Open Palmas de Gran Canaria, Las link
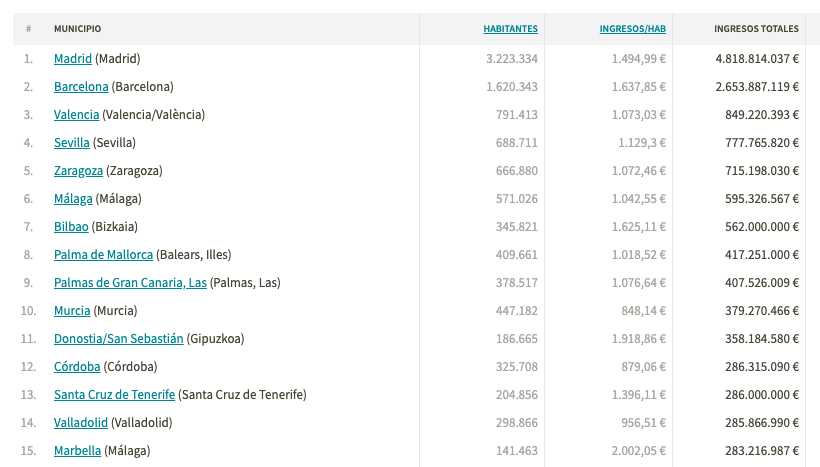 click(x=130, y=283)
